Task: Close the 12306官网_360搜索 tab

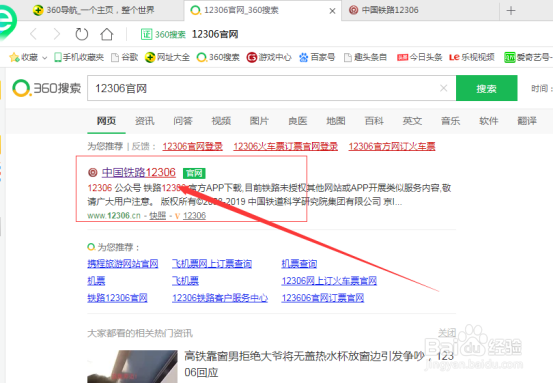Action: (332, 11)
